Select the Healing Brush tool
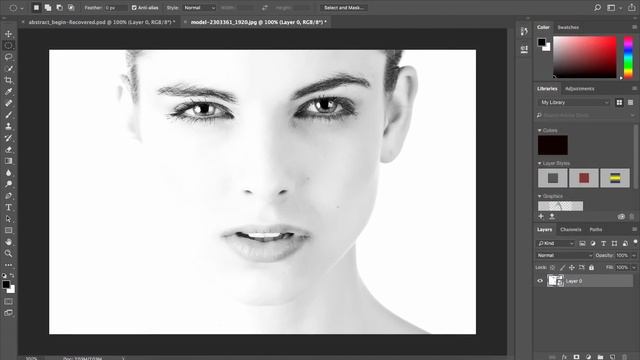 click(x=8, y=103)
